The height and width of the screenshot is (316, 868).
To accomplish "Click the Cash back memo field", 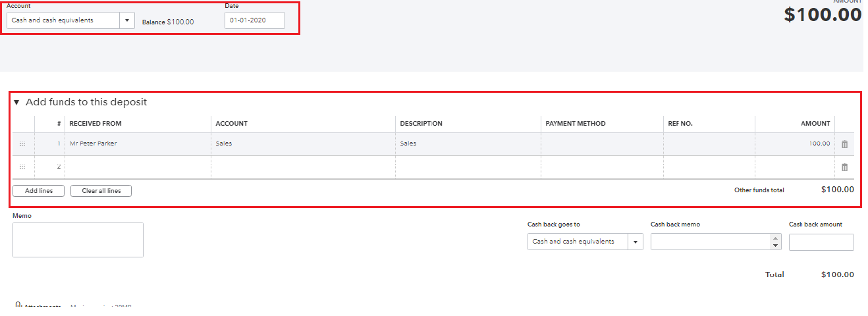I will click(711, 242).
